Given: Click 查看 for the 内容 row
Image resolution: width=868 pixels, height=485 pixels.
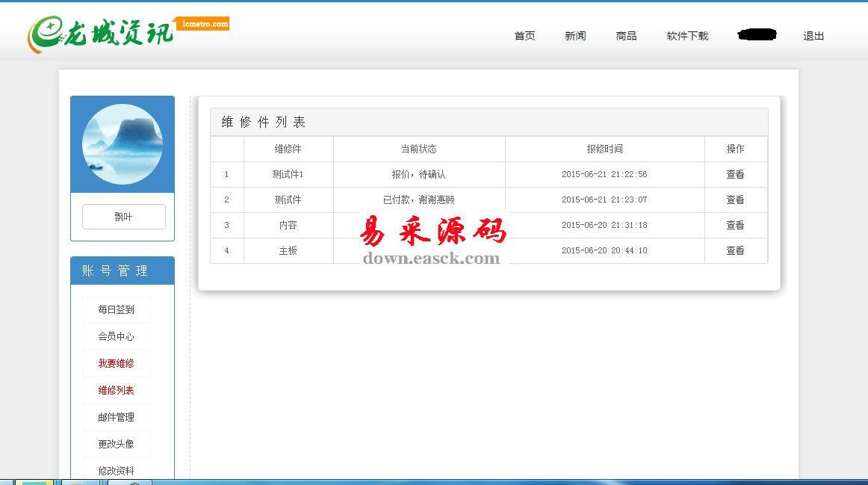Looking at the screenshot, I should [x=735, y=225].
